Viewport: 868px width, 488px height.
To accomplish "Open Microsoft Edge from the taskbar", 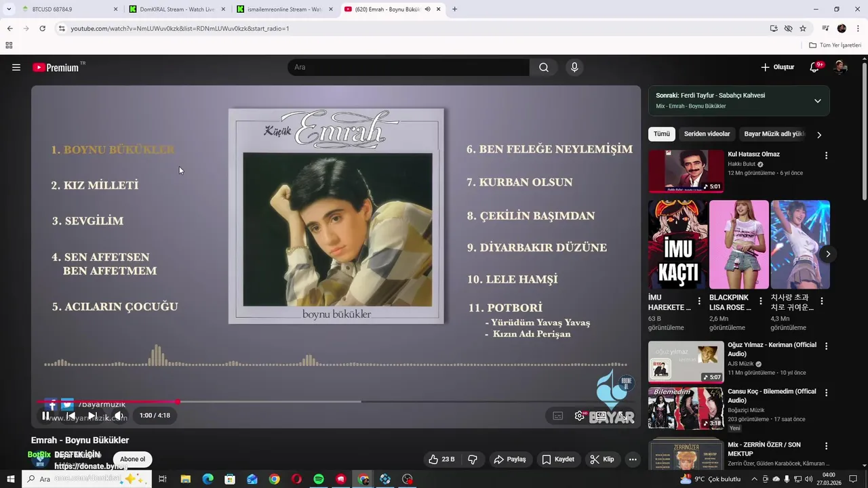I will click(208, 479).
